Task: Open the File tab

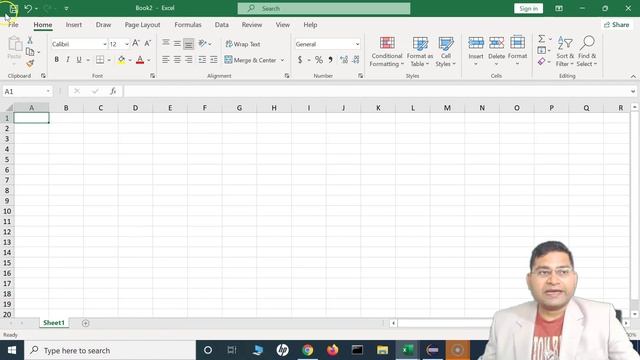Action: [13, 25]
